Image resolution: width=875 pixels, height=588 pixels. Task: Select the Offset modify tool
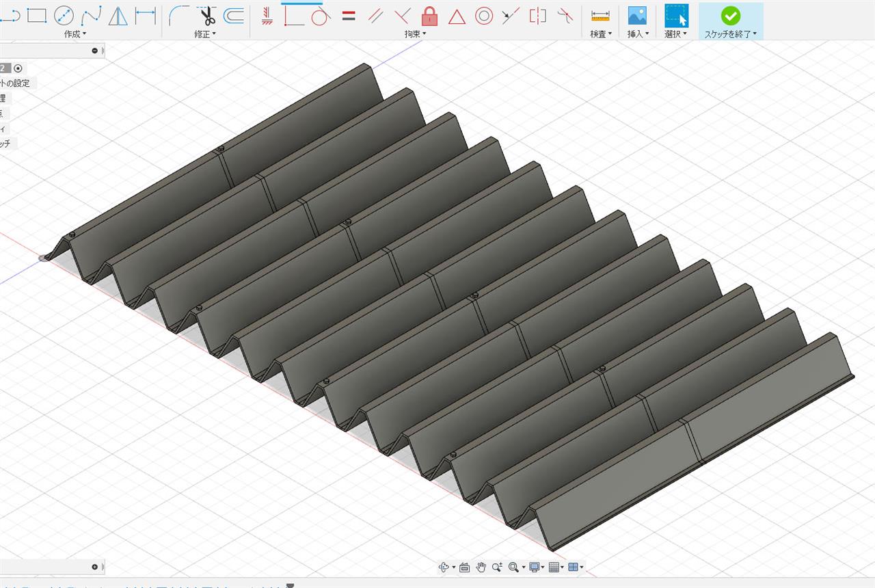point(234,15)
